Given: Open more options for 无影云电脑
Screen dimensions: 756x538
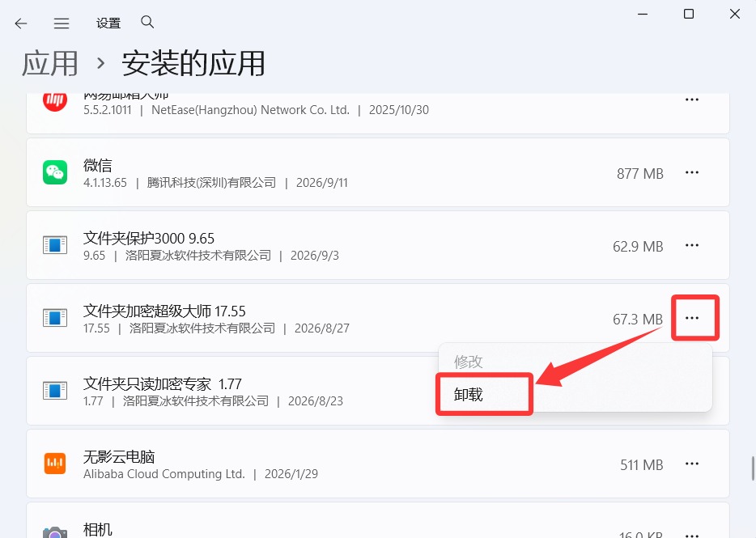Looking at the screenshot, I should coord(692,464).
